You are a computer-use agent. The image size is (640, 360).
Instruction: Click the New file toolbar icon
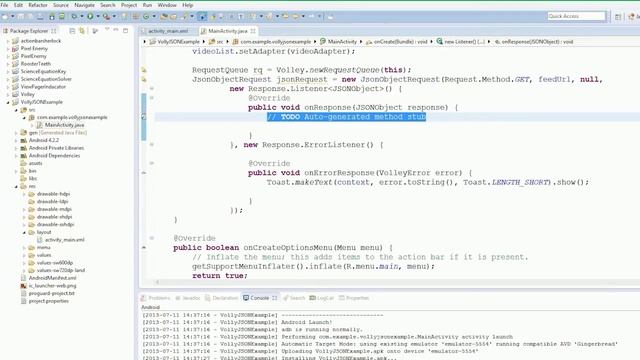5,16
